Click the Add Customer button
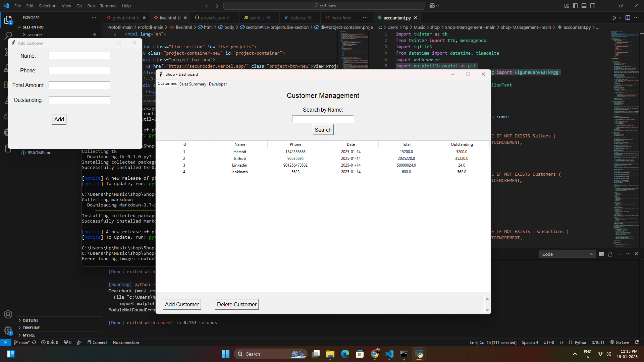Viewport: 644px width, 362px height. coord(182,304)
